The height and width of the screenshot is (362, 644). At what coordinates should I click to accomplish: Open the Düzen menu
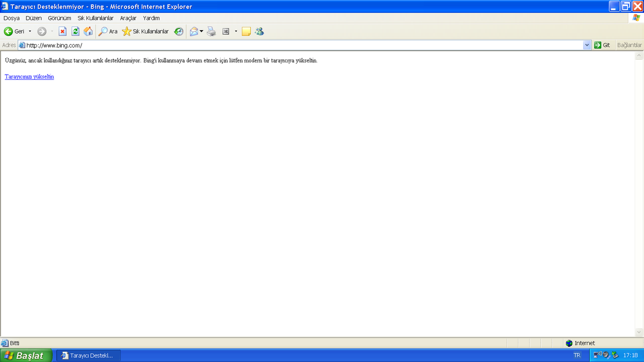(34, 18)
